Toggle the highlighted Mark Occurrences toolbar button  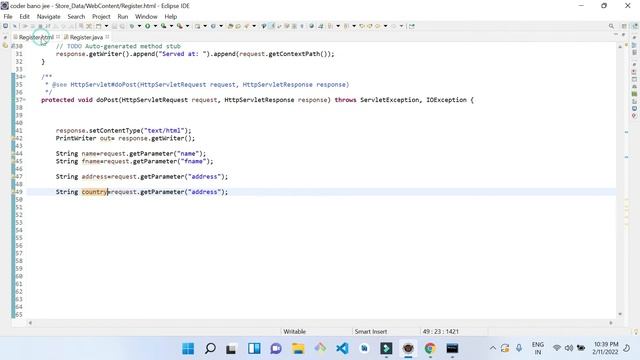[271, 26]
